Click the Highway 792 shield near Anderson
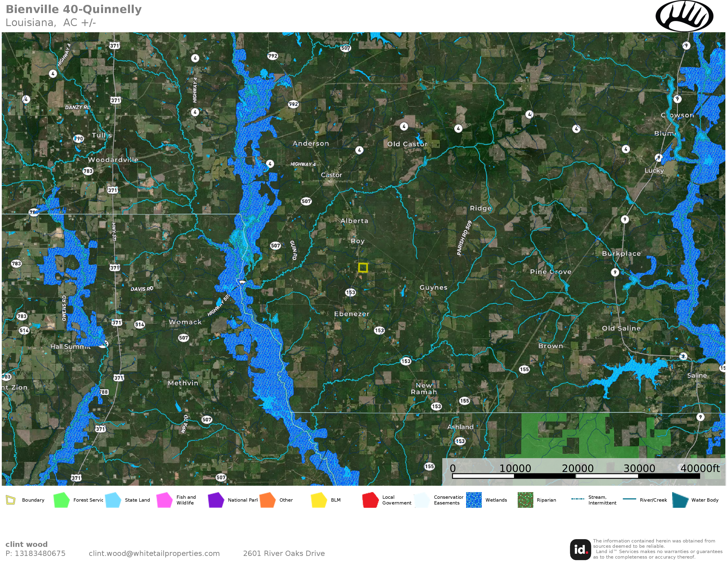Viewport: 728px width, 563px height. click(x=293, y=104)
